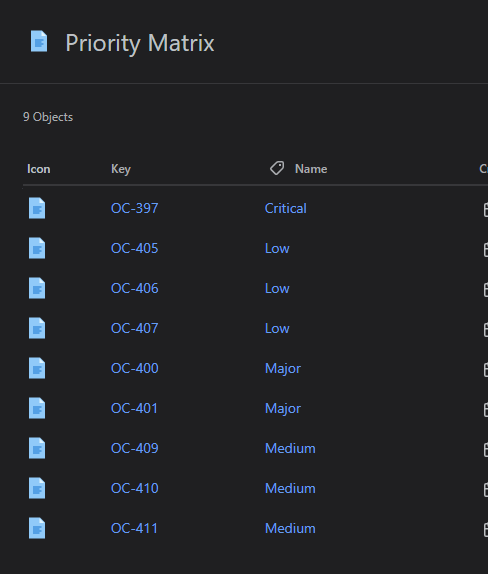Open the Low name in OC-406 row
The width and height of the screenshot is (488, 574).
point(277,288)
